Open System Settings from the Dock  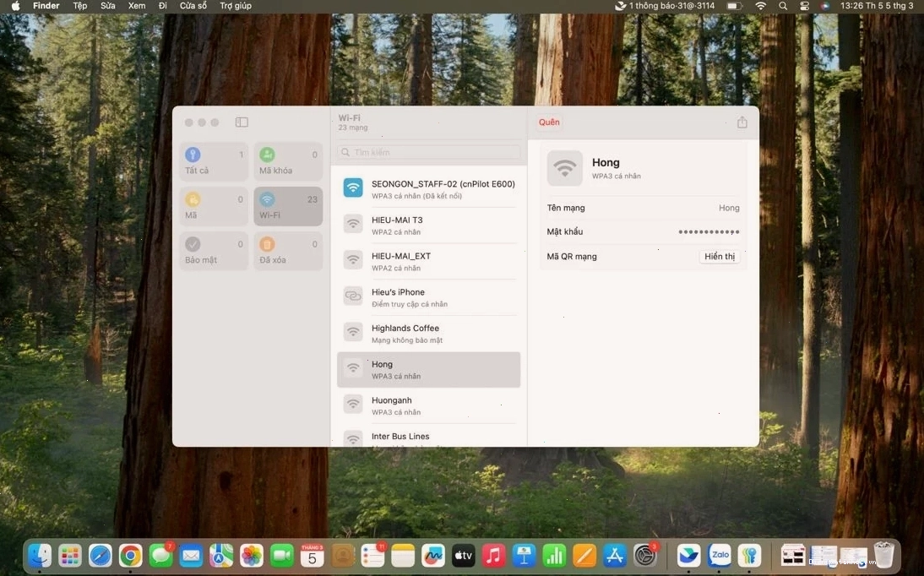(x=645, y=556)
